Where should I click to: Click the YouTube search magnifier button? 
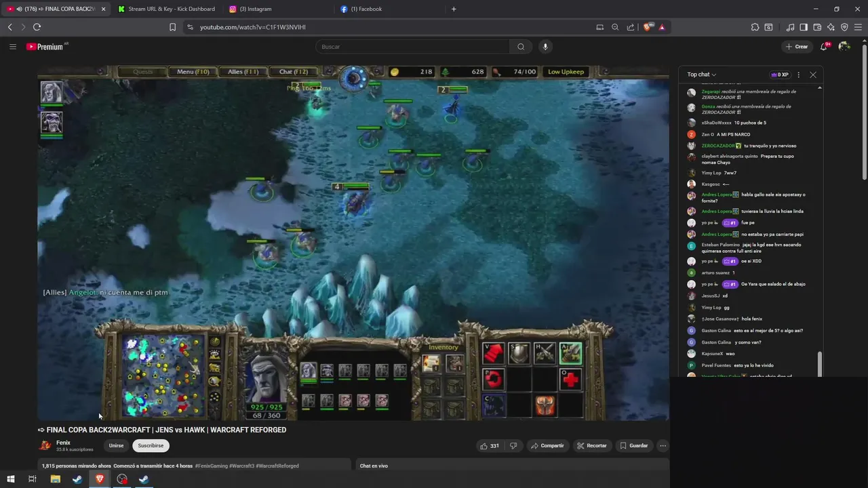(521, 47)
